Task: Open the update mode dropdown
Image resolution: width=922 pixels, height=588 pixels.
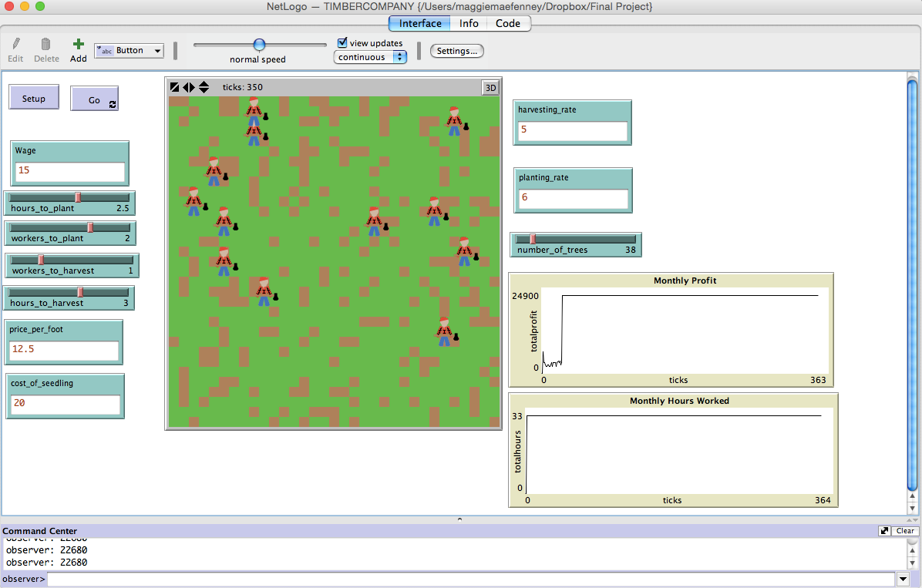Action: click(x=399, y=56)
